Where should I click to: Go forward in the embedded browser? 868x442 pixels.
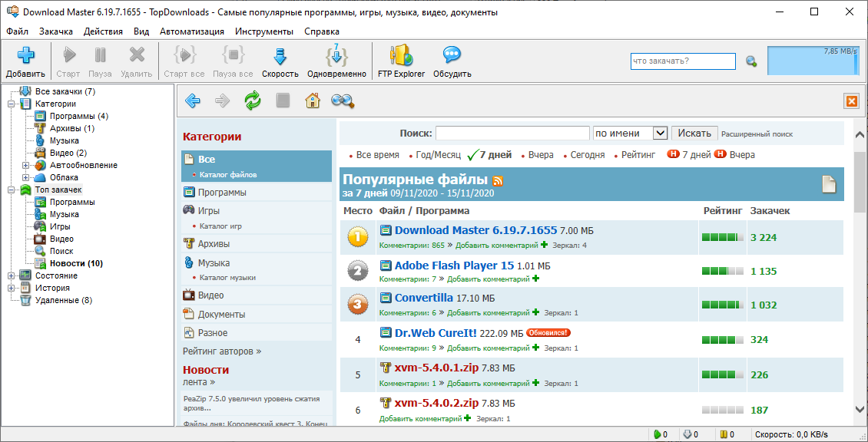click(222, 101)
